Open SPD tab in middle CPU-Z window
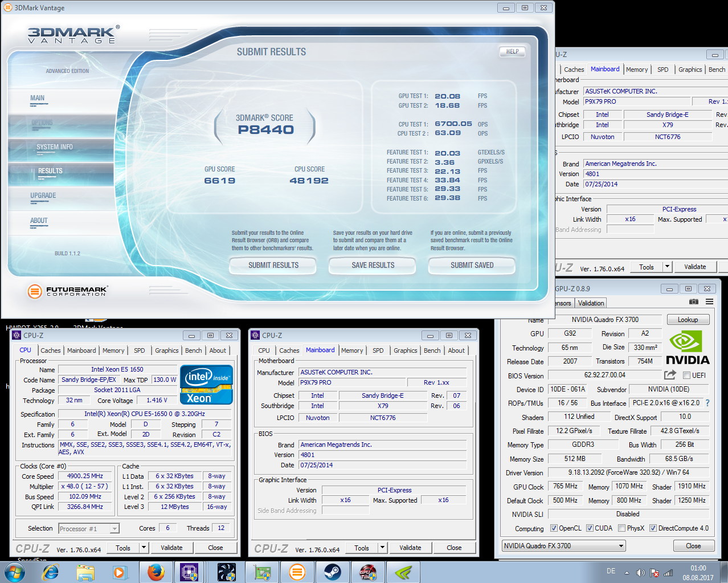Screen dimensions: 728x583 pyautogui.click(x=378, y=350)
